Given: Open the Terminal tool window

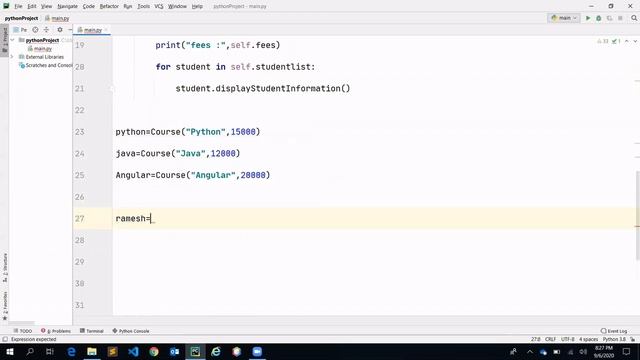Looking at the screenshot, I should [x=92, y=331].
